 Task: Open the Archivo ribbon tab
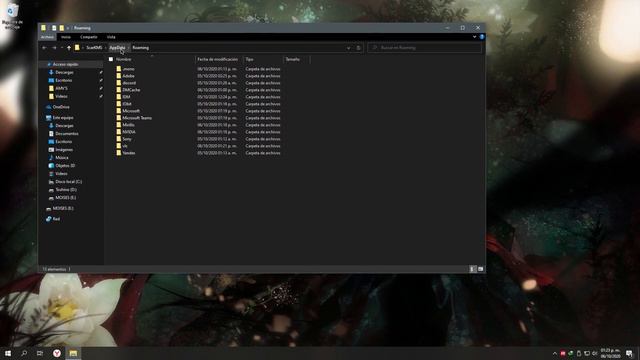tap(47, 37)
